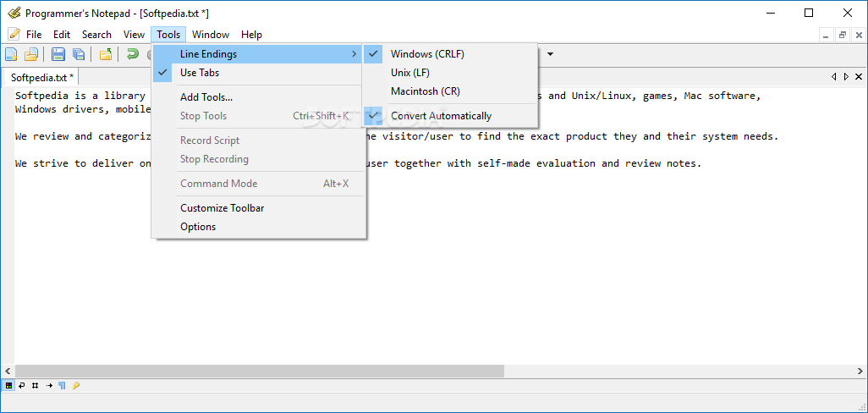Click tab scroll right arrow
The image size is (868, 413).
846,77
